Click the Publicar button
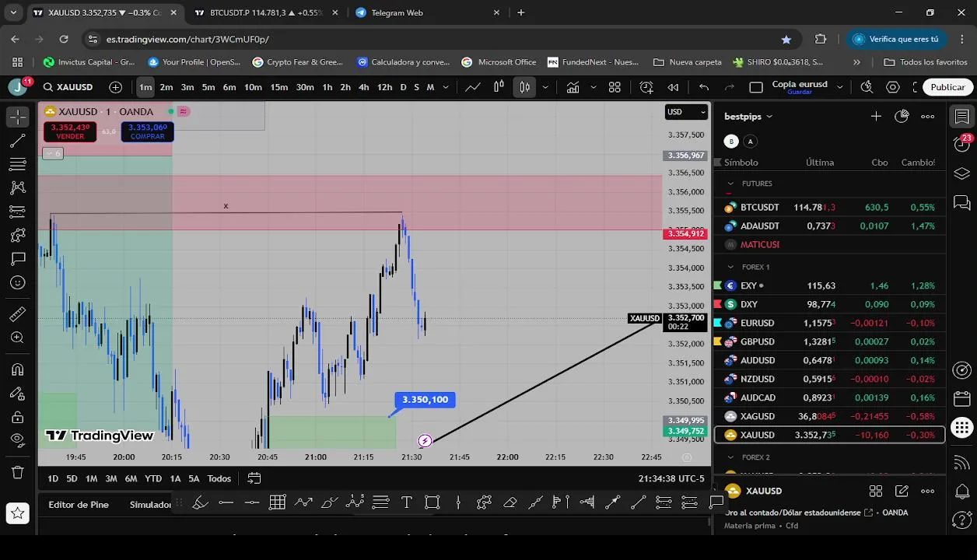The image size is (977, 560). [947, 87]
